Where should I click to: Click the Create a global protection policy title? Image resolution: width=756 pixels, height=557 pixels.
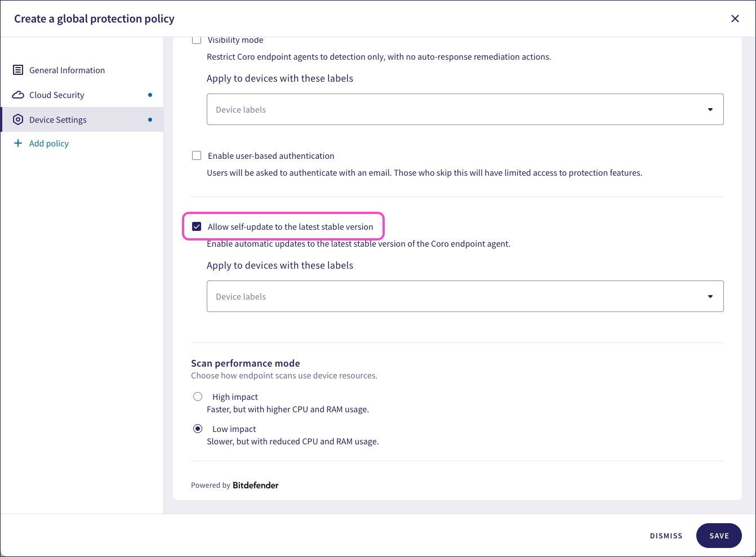[94, 19]
